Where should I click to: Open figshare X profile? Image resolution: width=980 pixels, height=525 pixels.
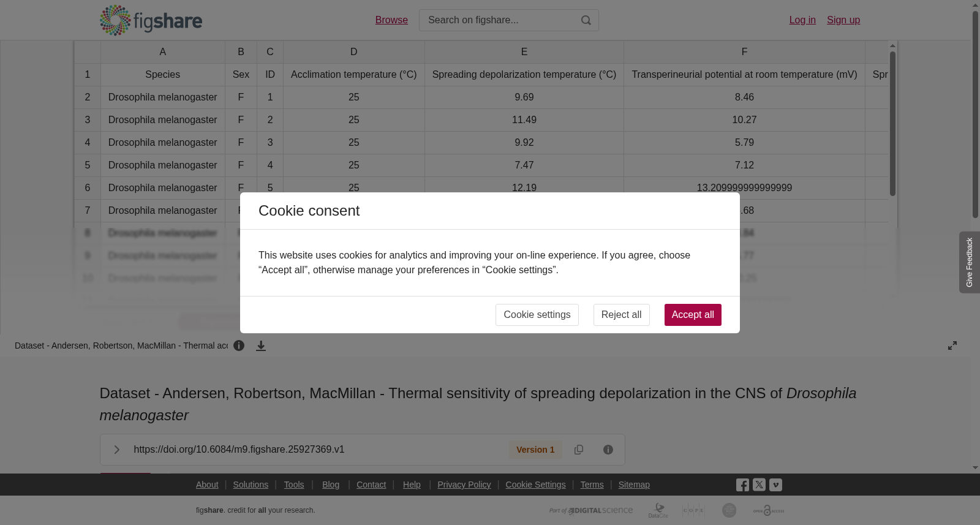[759, 485]
